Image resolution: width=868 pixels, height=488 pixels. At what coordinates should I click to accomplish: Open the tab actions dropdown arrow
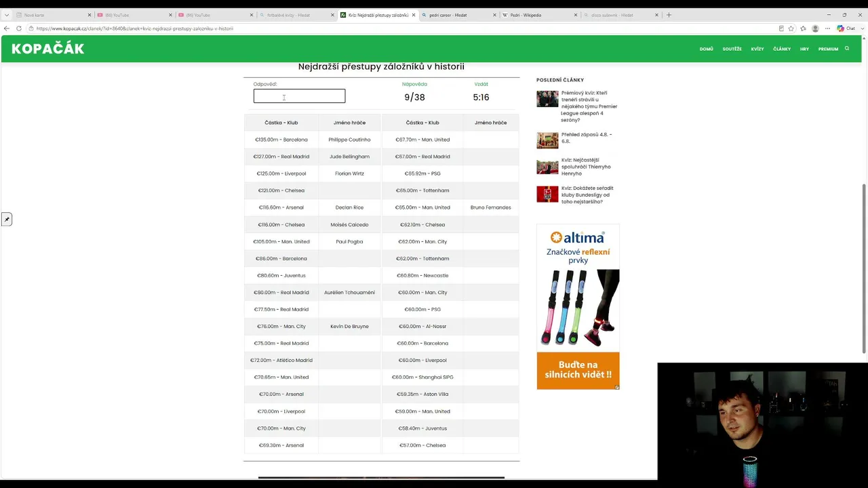click(7, 15)
